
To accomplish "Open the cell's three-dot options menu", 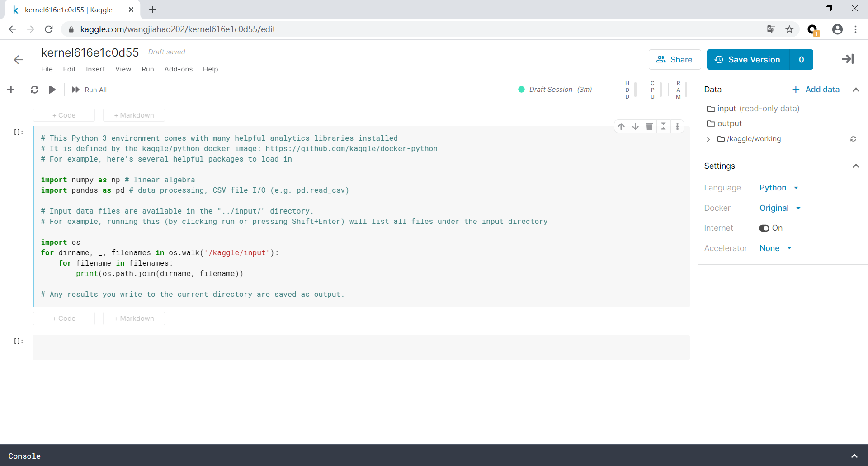I will [x=677, y=127].
